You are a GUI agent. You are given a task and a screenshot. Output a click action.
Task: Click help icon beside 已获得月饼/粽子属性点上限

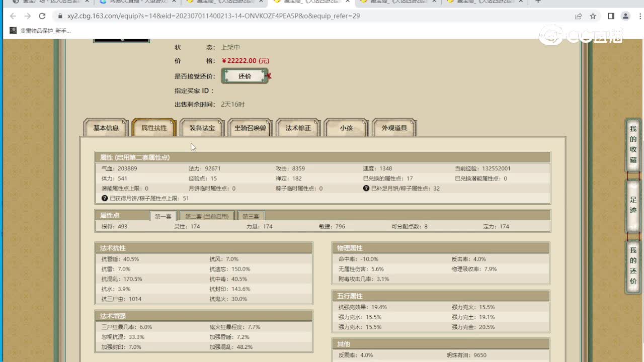pyautogui.click(x=105, y=199)
